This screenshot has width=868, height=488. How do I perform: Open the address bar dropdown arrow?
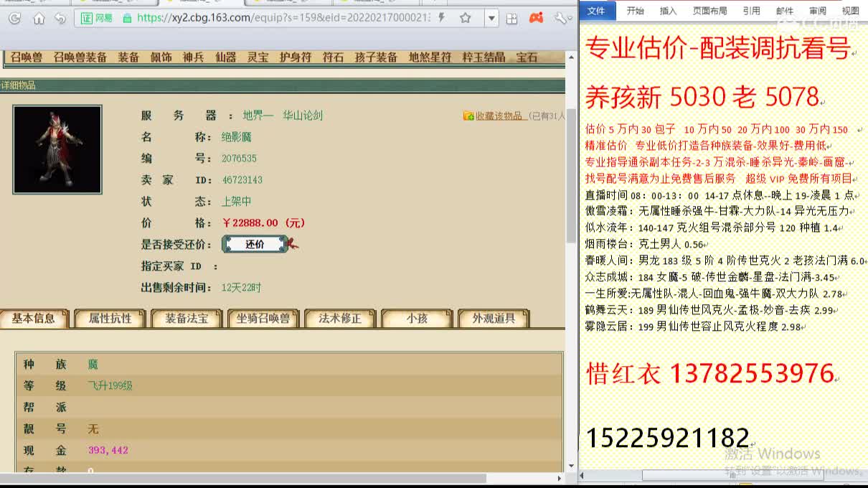coord(491,19)
